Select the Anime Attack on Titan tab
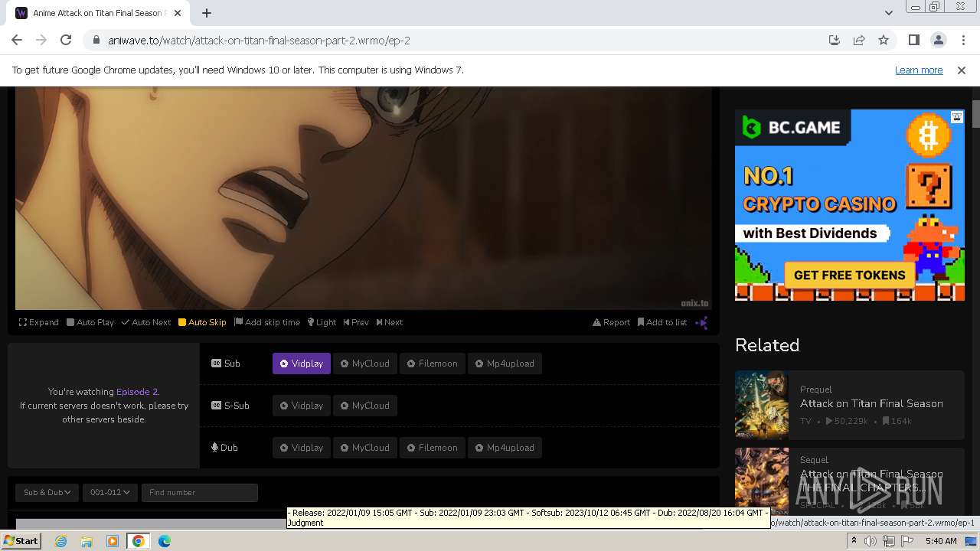 click(x=98, y=13)
